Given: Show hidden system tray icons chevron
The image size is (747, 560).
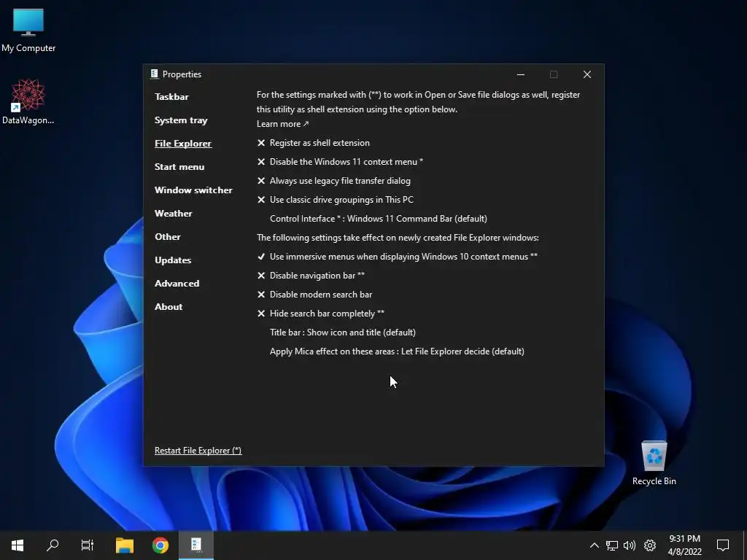Looking at the screenshot, I should click(x=594, y=545).
